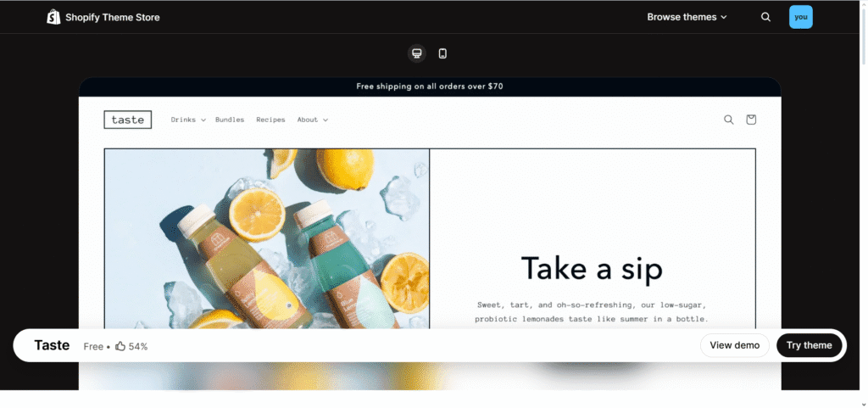Open the Theme Store search icon
This screenshot has height=408, width=868.
765,17
